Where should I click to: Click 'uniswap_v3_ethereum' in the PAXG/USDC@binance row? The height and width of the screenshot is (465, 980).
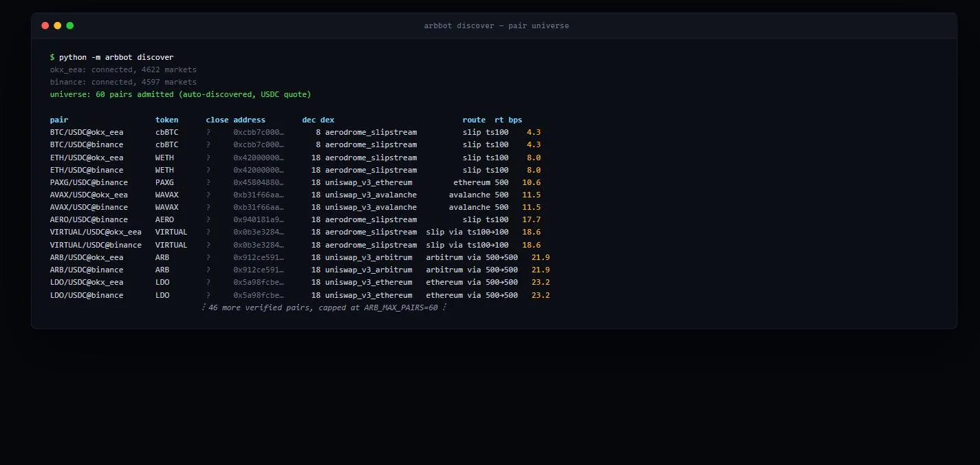coord(369,182)
